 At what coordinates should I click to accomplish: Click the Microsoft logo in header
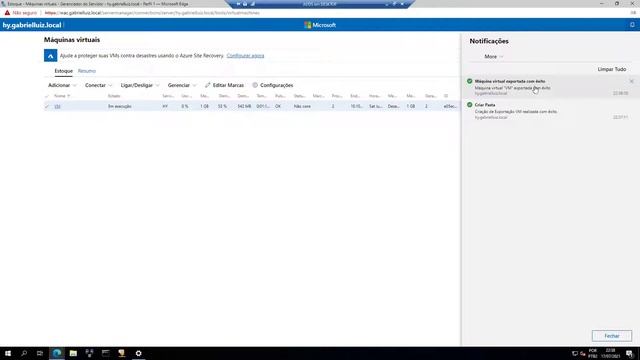click(x=320, y=25)
